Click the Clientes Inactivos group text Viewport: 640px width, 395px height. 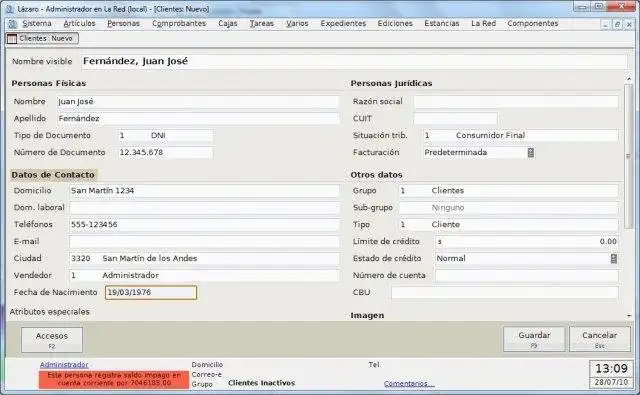coord(261,383)
